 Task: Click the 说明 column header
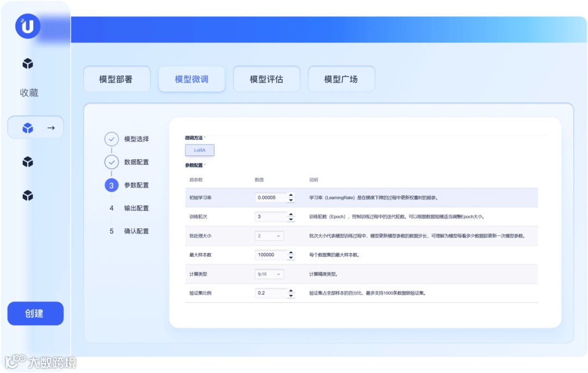(314, 180)
